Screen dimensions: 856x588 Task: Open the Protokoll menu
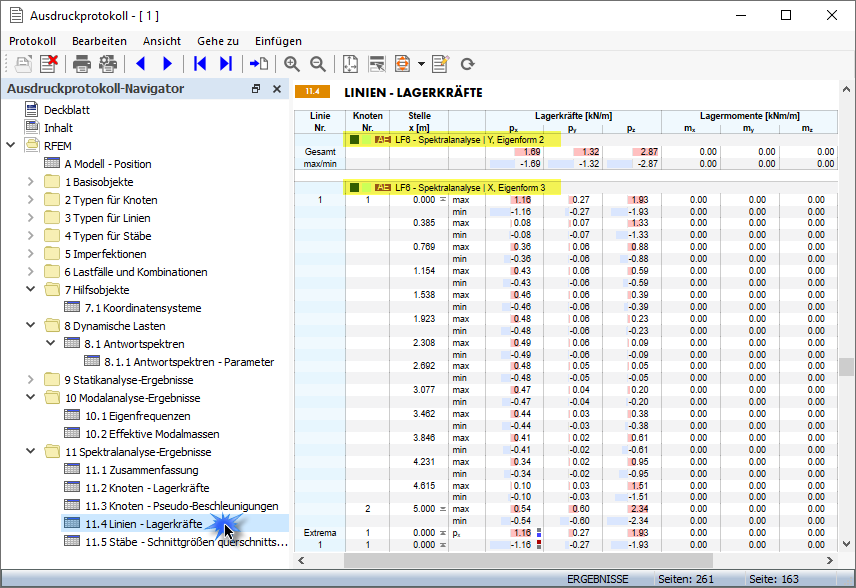pos(35,41)
